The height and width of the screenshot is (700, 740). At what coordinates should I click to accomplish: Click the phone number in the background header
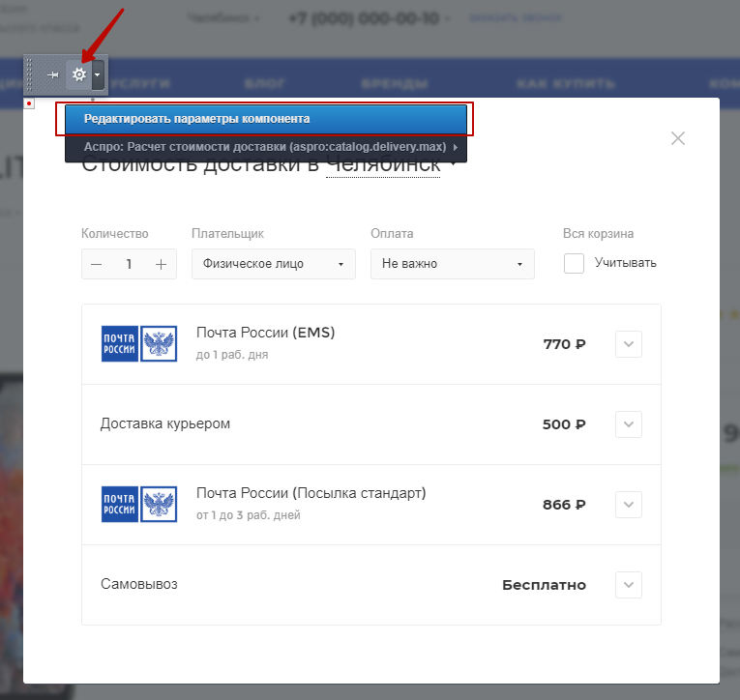(364, 18)
